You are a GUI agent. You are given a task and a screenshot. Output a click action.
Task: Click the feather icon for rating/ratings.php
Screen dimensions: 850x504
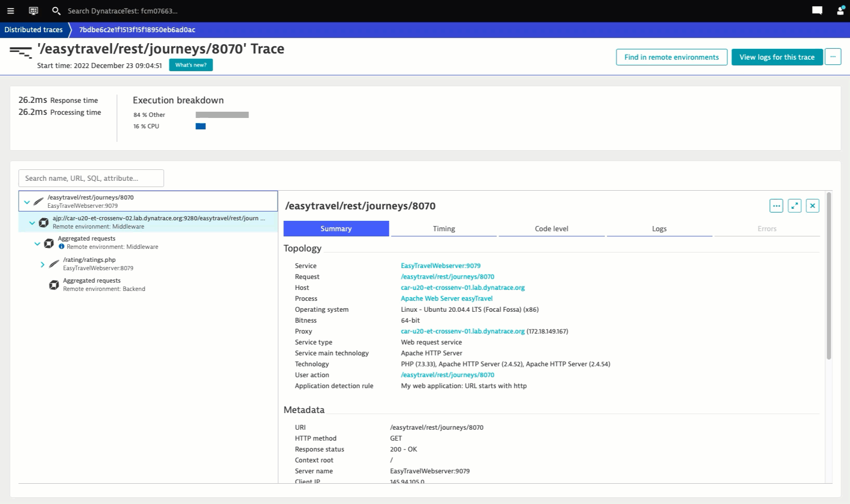[x=54, y=264]
